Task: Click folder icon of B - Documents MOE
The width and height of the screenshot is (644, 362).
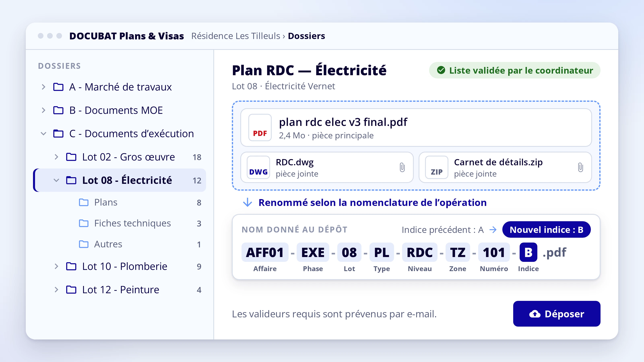Action: tap(58, 110)
